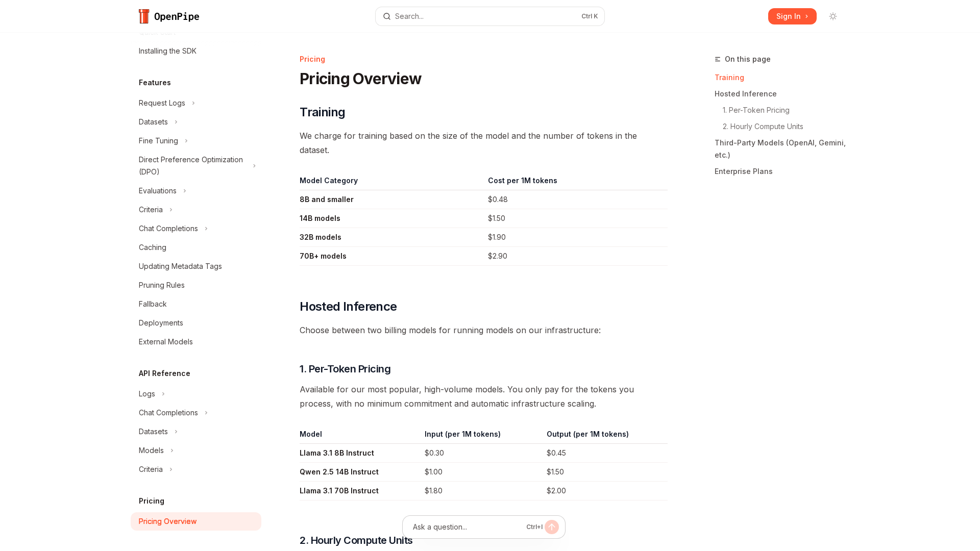Expand the Fine Tuning section chevron
This screenshot has height=551, width=980.
tap(186, 141)
